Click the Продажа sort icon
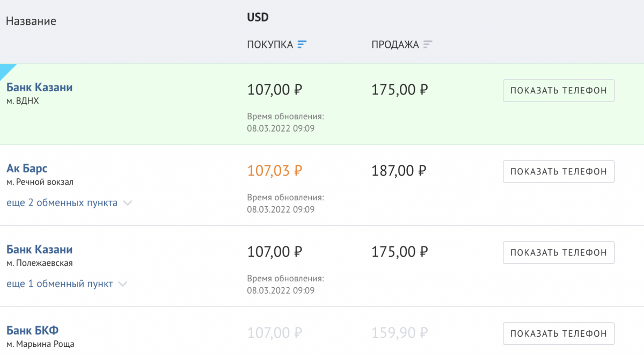This screenshot has height=356, width=644. (427, 45)
